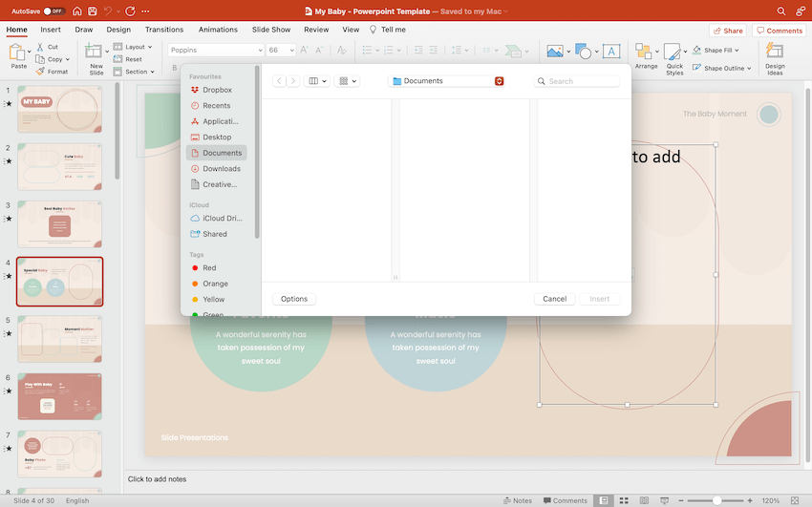Toggle Comments pane in status bar
This screenshot has height=507, width=812.
(x=565, y=500)
